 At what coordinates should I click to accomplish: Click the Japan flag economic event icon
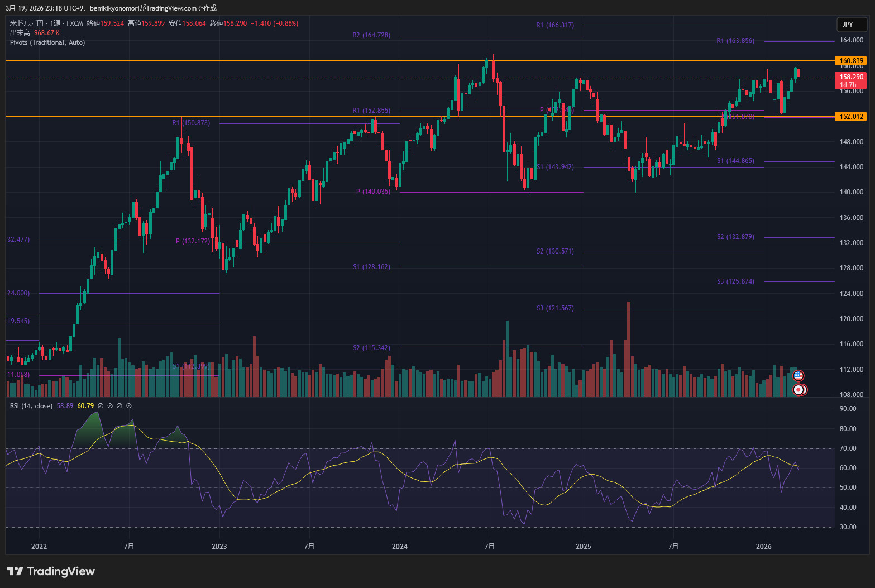click(x=799, y=390)
